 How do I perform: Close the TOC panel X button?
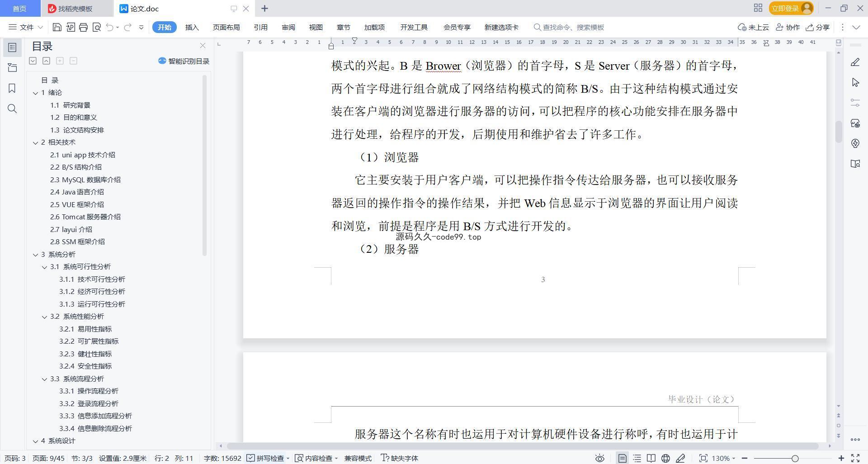pyautogui.click(x=203, y=46)
